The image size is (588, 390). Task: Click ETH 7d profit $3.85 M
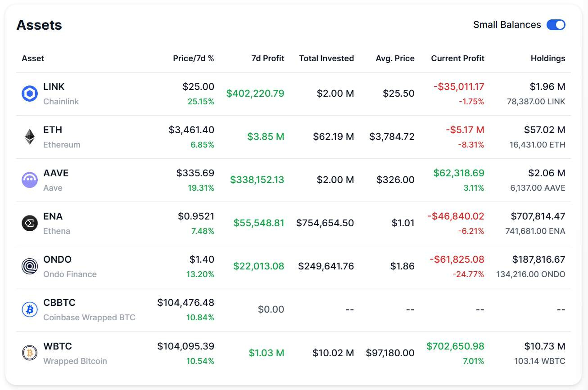coord(266,137)
